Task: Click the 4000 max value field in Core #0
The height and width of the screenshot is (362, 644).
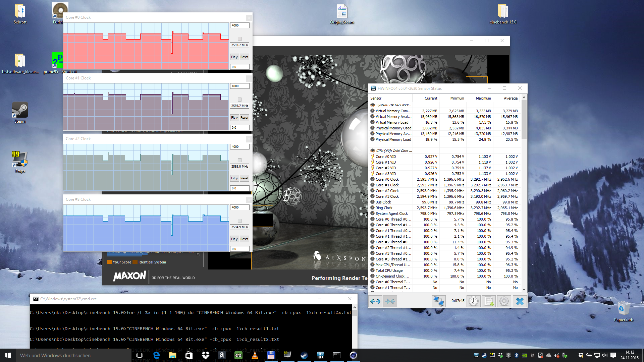Action: click(239, 25)
